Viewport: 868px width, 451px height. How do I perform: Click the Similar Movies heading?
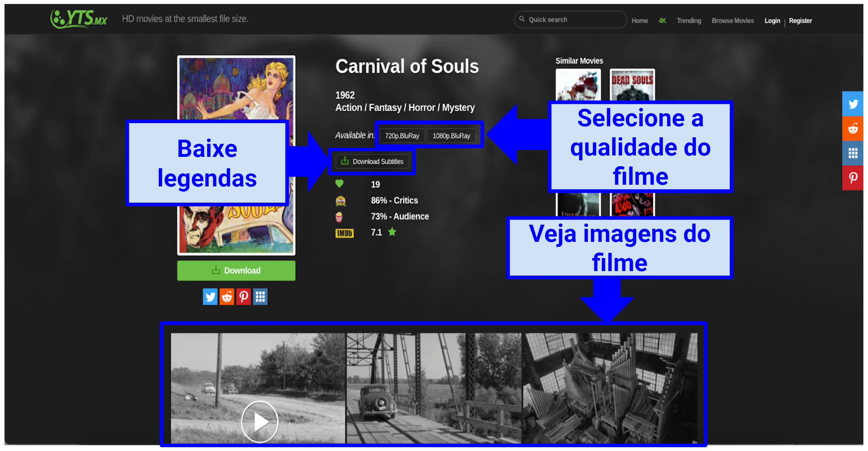pos(579,61)
